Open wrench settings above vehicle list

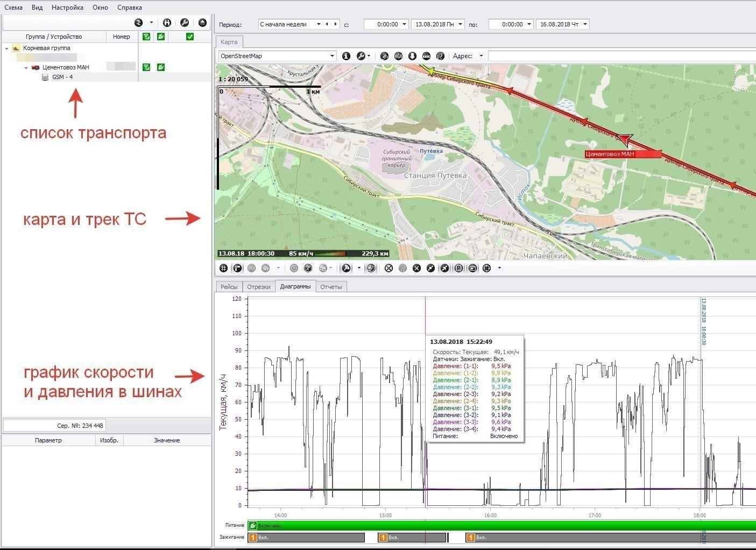click(185, 23)
